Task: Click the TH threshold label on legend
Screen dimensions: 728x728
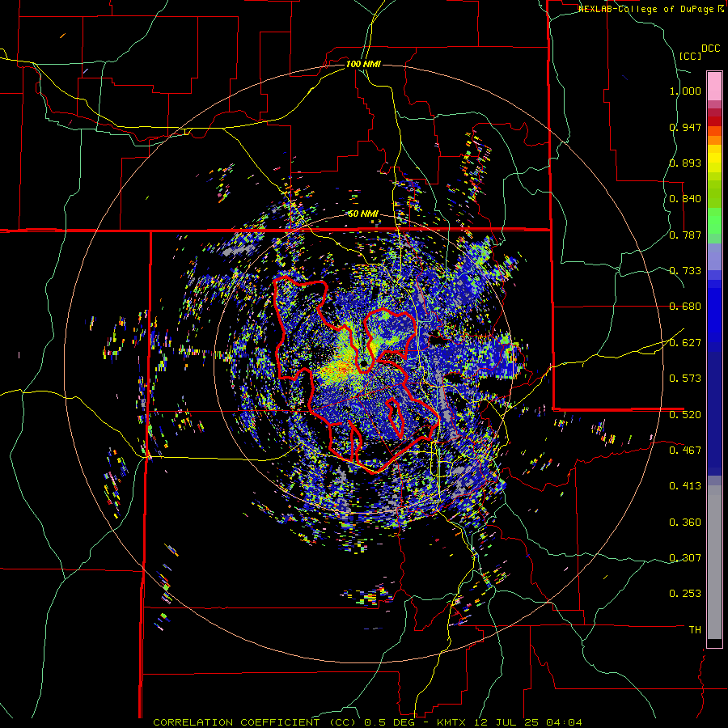Action: click(695, 630)
